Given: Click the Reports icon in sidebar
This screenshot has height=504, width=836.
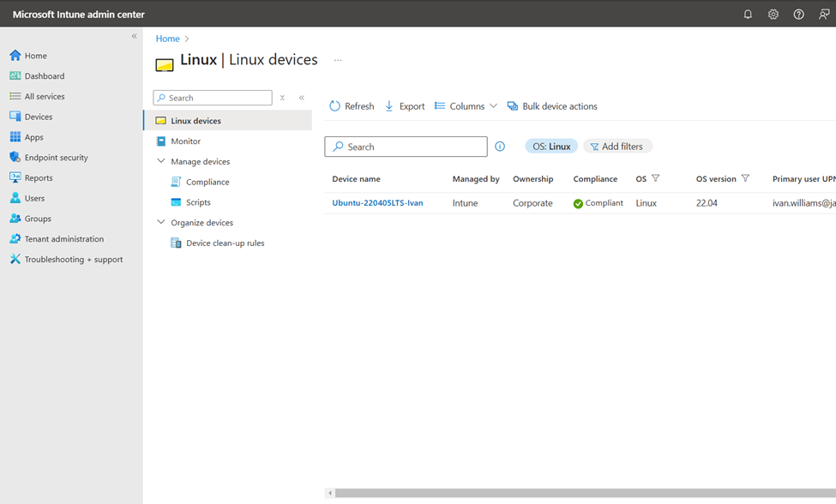Looking at the screenshot, I should [15, 177].
